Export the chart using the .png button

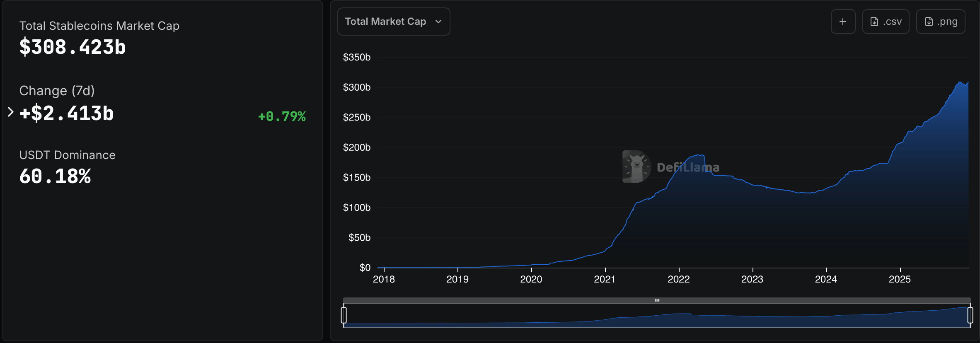[940, 22]
